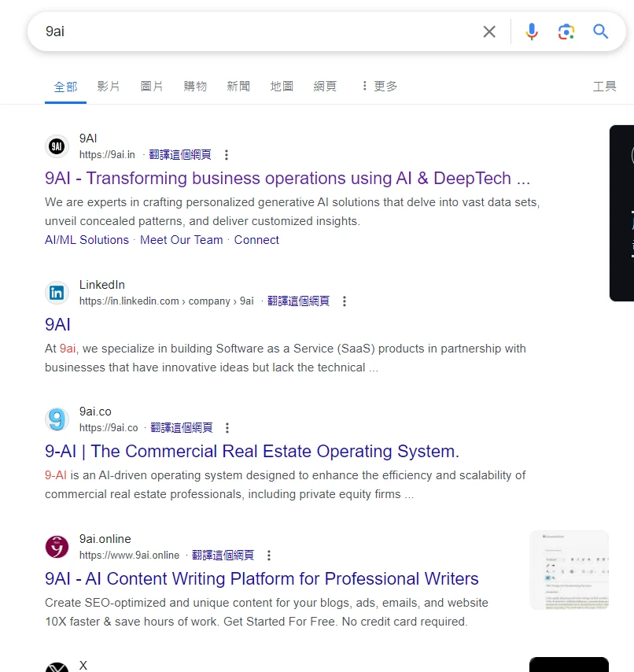Clear the search box with the X icon

pyautogui.click(x=489, y=31)
